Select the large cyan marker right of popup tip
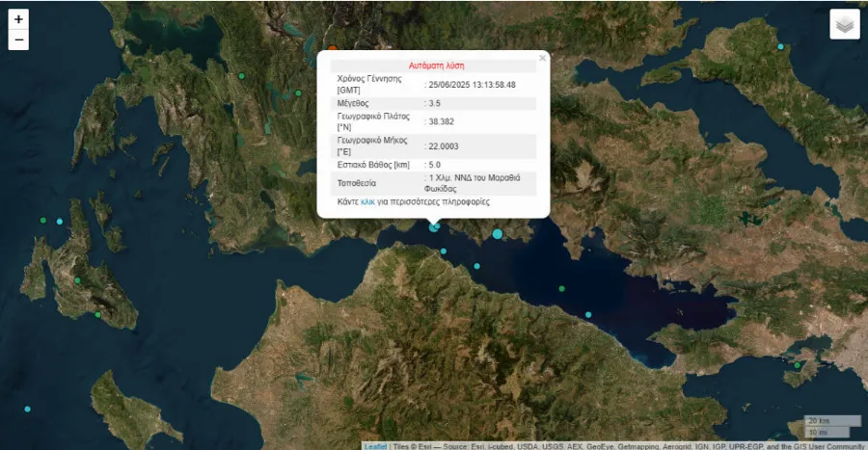The height and width of the screenshot is (450, 868). [x=498, y=234]
